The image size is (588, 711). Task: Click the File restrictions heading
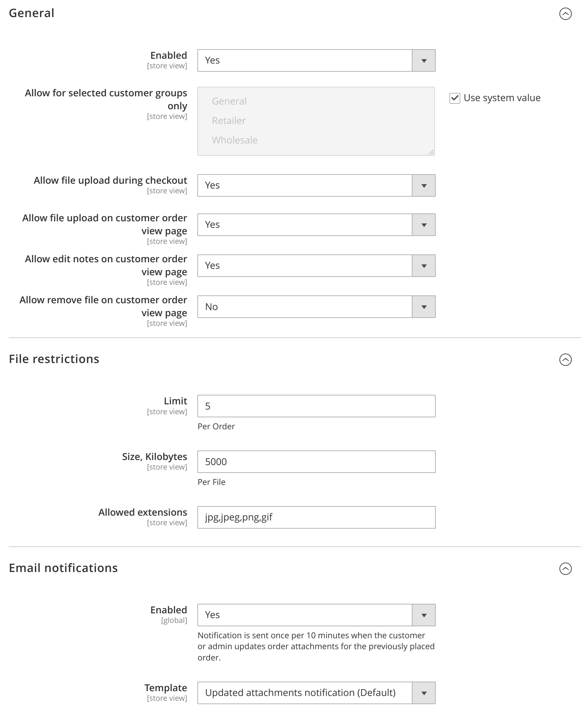[x=54, y=359]
